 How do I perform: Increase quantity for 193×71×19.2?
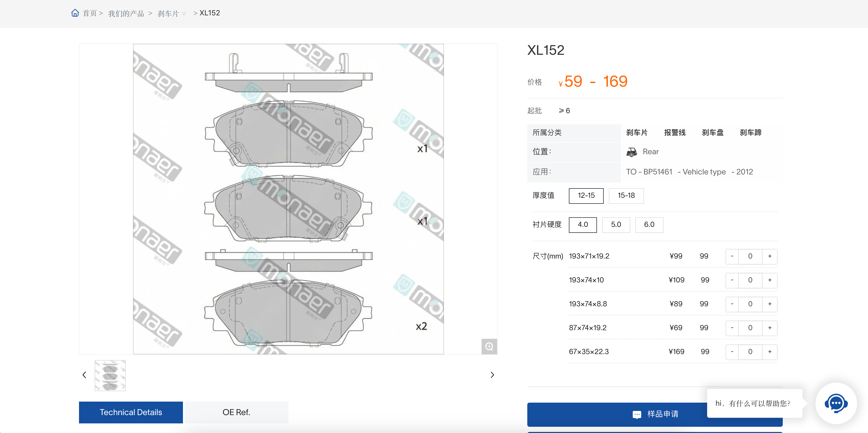(770, 256)
